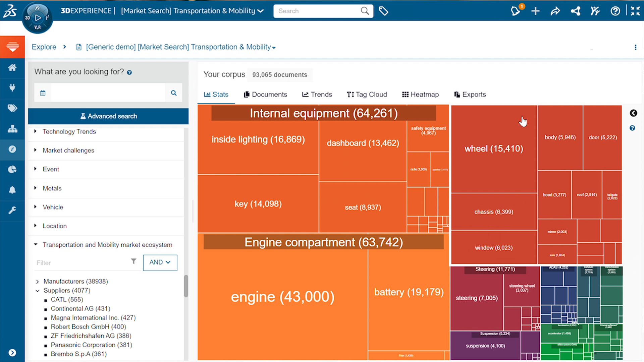Open the tags icon in left sidebar

(12, 108)
